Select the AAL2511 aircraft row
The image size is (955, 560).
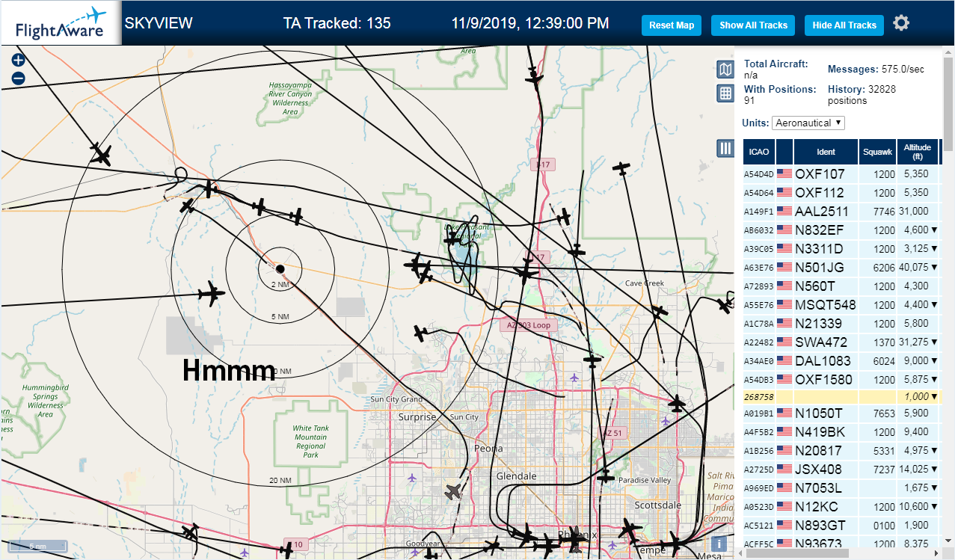[x=843, y=211]
